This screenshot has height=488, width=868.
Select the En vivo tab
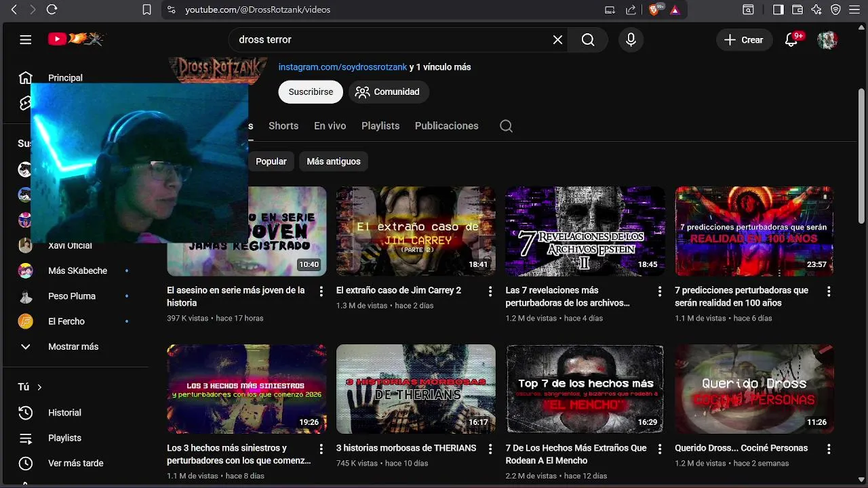330,126
